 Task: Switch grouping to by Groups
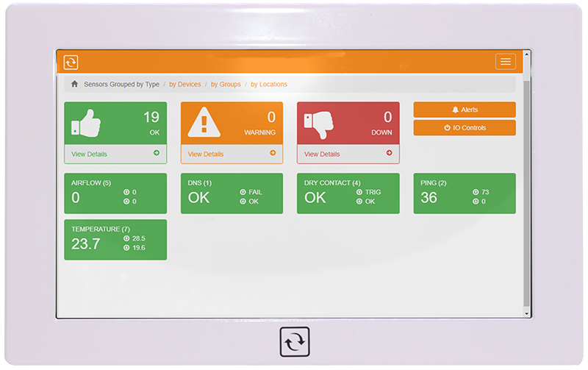point(226,84)
